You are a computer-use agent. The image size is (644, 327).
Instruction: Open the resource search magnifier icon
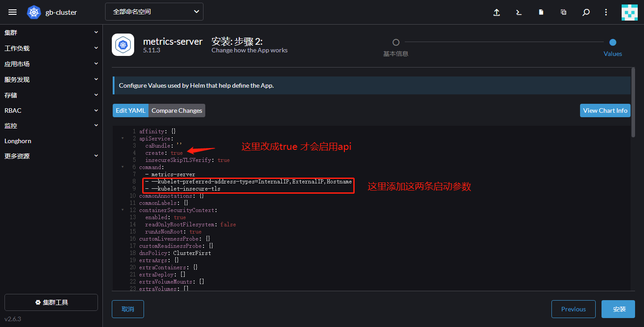click(586, 13)
